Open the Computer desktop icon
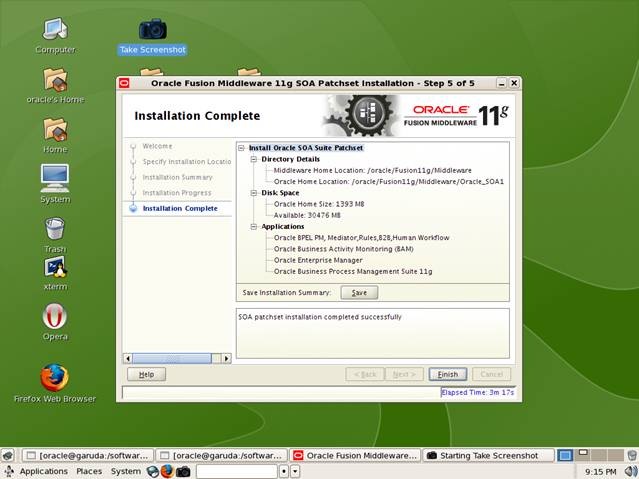 tap(55, 36)
